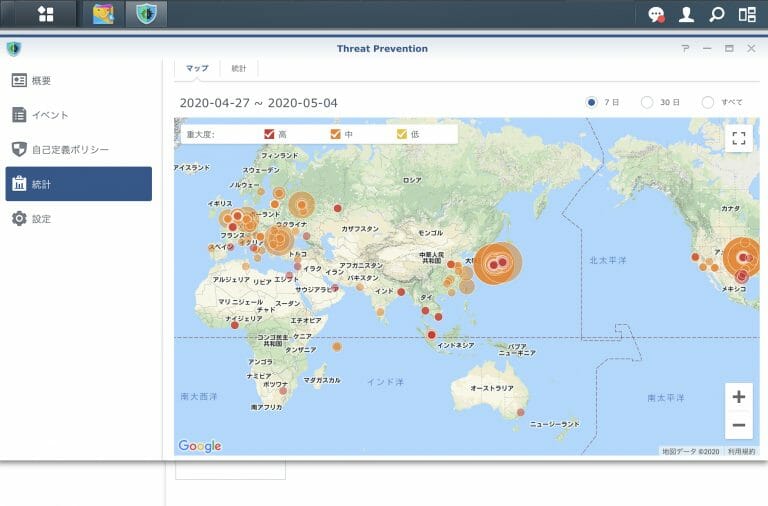Open the widgets panel icon
This screenshot has height=506, width=768.
tap(747, 14)
